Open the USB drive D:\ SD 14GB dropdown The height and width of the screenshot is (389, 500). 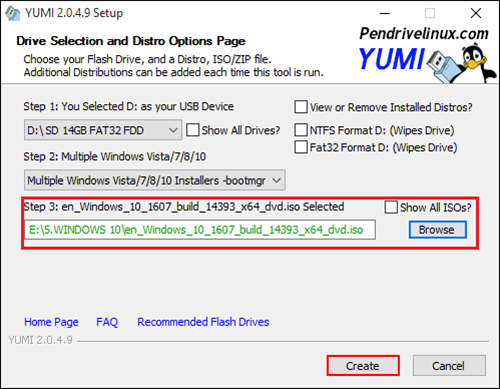pos(103,130)
